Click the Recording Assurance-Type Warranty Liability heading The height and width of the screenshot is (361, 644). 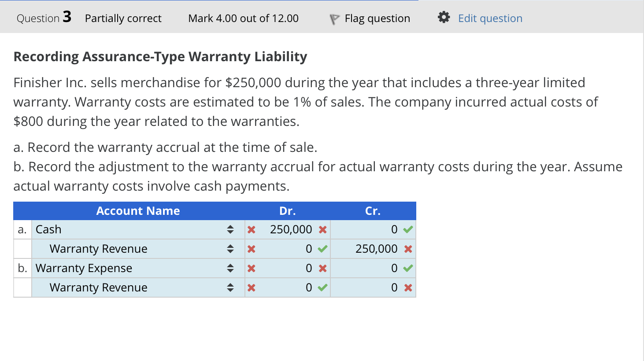[160, 57]
